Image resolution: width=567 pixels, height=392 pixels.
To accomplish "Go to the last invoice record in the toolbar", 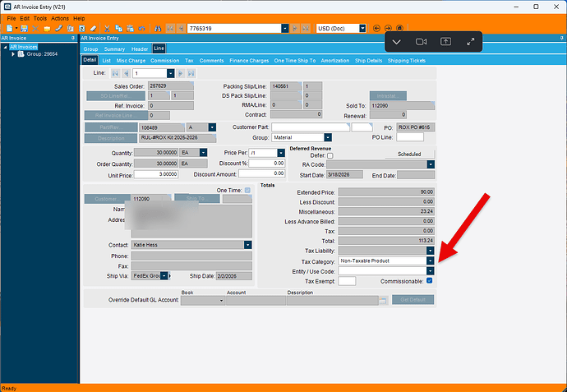I will point(306,28).
